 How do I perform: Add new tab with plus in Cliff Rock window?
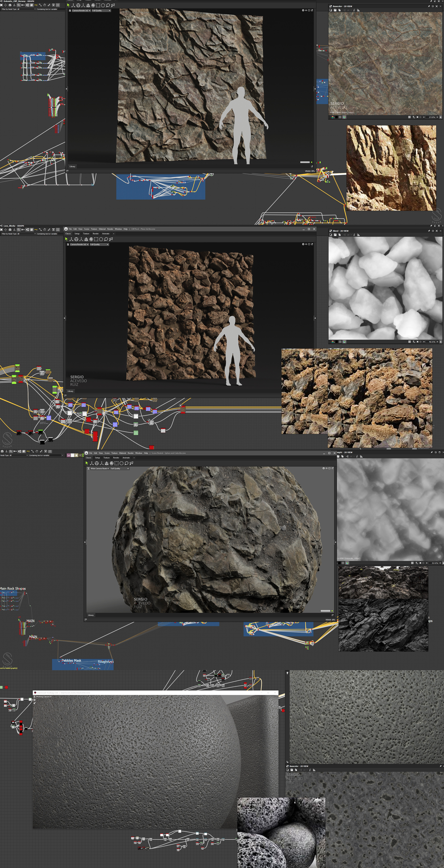click(114, 234)
